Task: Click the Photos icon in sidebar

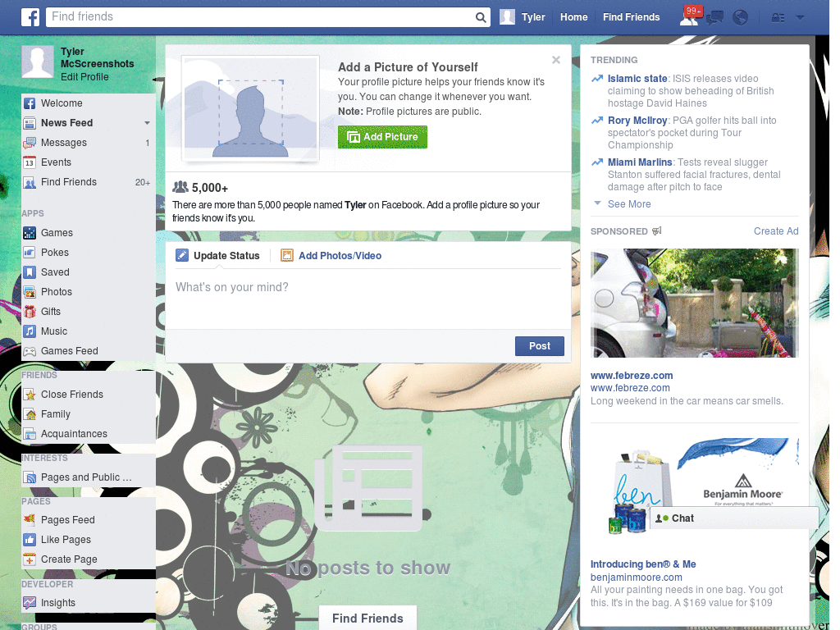Action: [x=30, y=292]
